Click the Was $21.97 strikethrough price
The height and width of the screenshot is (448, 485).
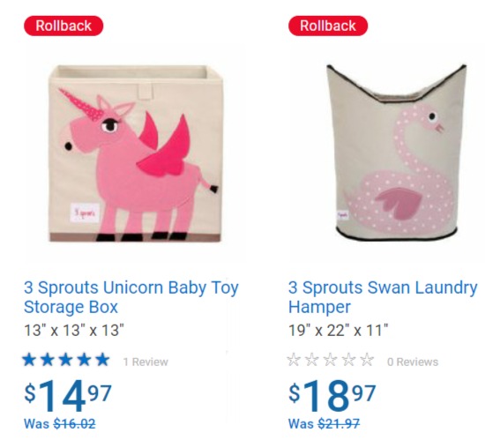(325, 423)
